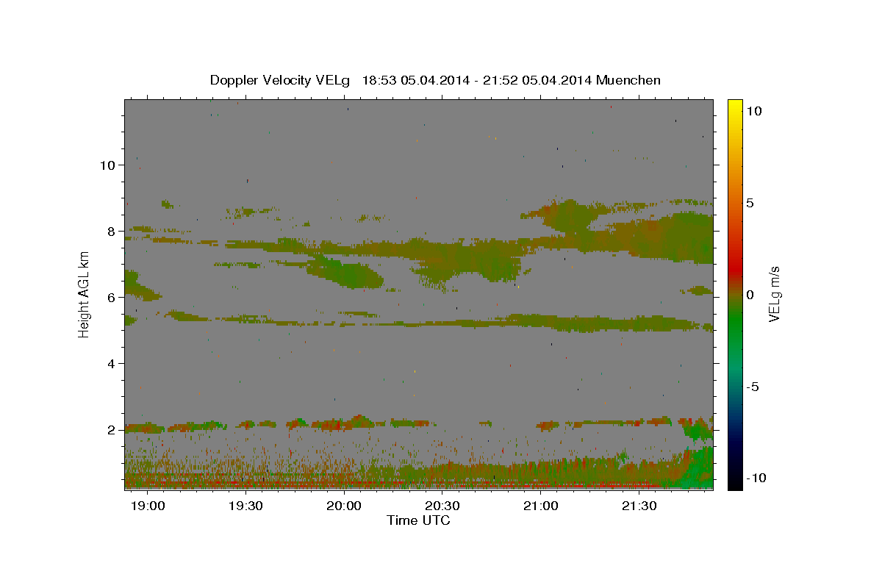Viewport: 882px width, 588px height.
Task: Click the height axis label 6
Action: [x=110, y=297]
